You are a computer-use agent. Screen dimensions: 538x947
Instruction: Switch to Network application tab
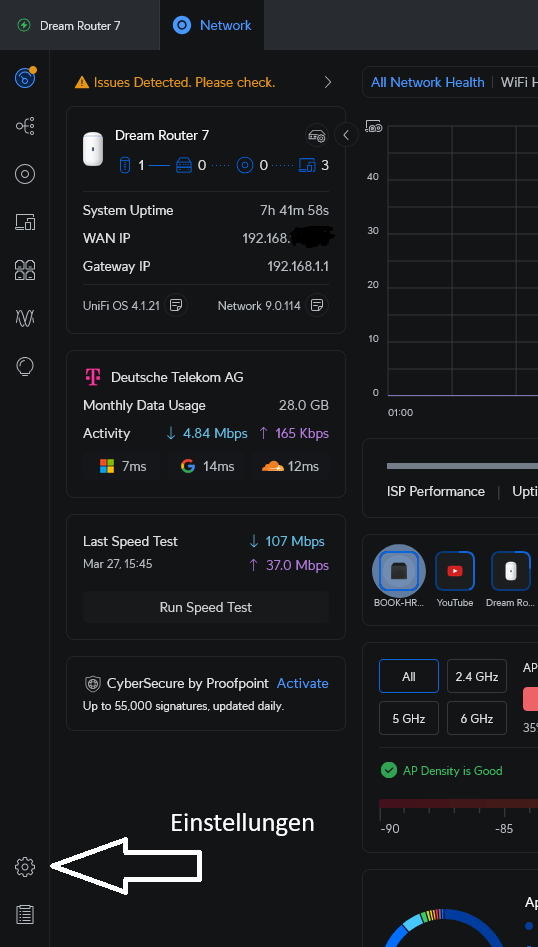click(212, 25)
